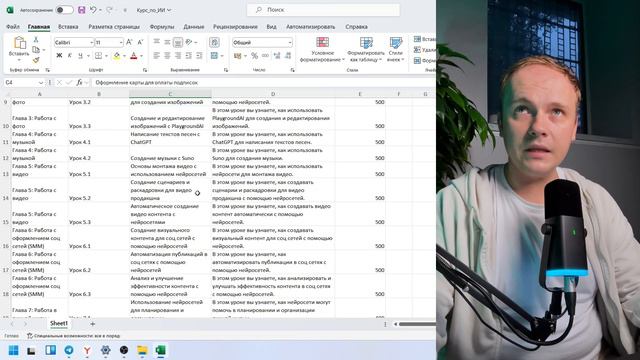Click the Copy icon

(36, 50)
